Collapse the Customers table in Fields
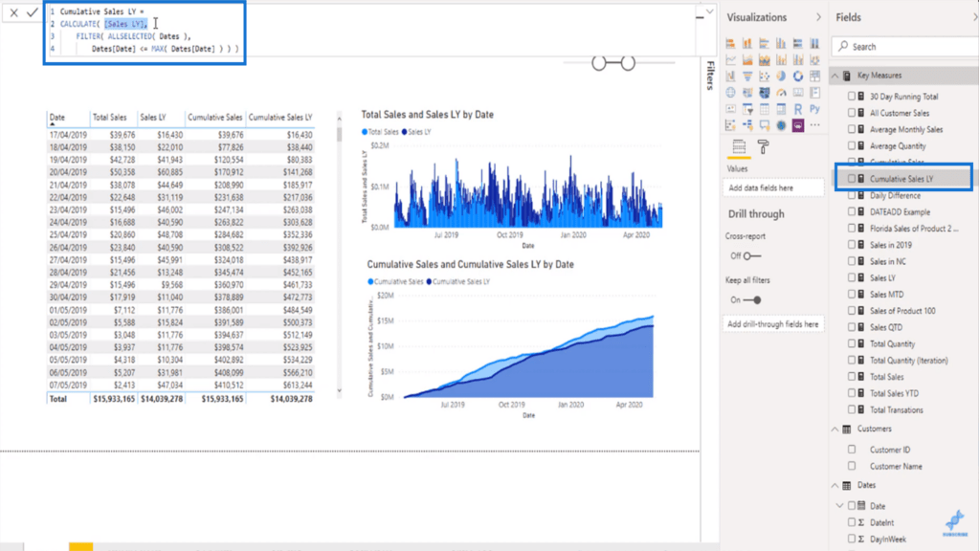 click(835, 429)
